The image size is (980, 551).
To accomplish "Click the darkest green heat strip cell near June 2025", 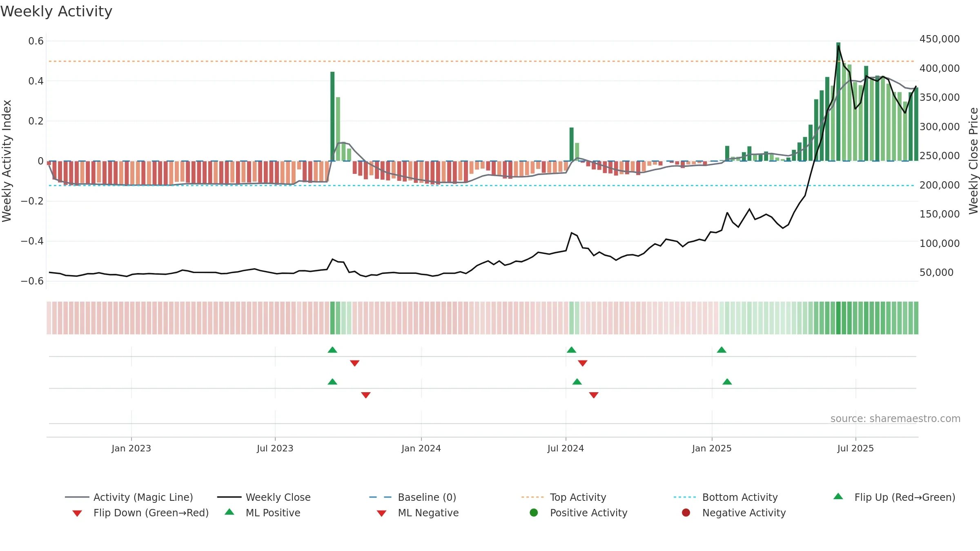I will [838, 318].
